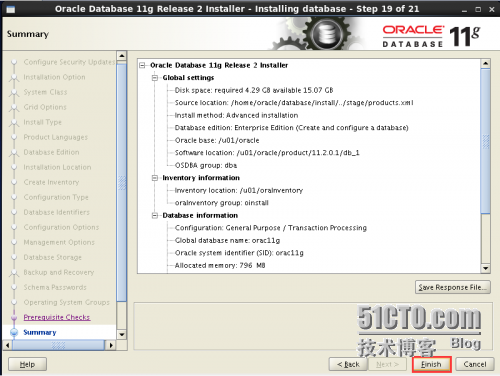The width and height of the screenshot is (500, 376).
Task: Select the Create Inventory step
Action: click(x=51, y=182)
